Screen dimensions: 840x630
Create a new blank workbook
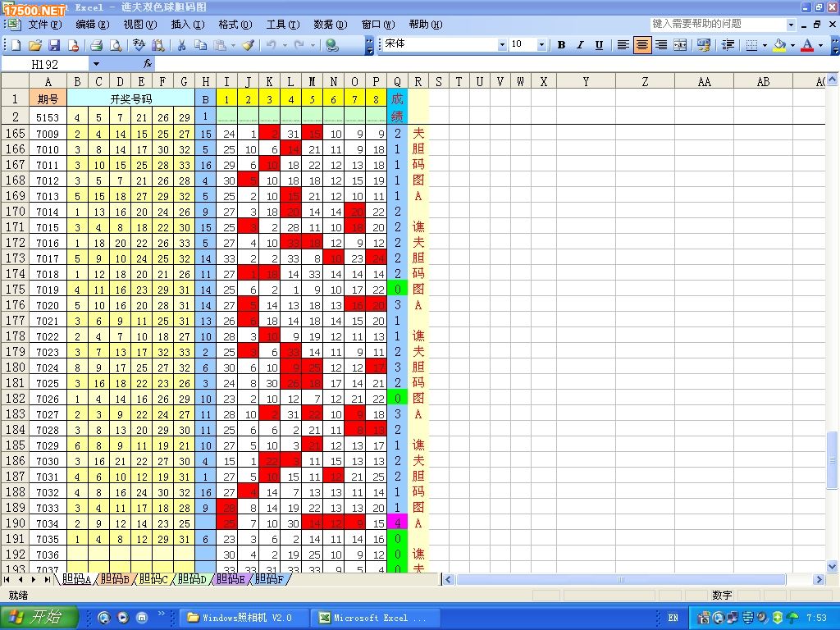(16, 46)
